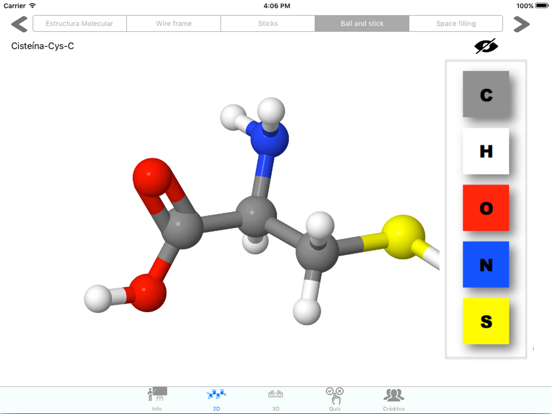The width and height of the screenshot is (552, 414).
Task: Click the blue N nitrogen swatch
Action: 486,264
